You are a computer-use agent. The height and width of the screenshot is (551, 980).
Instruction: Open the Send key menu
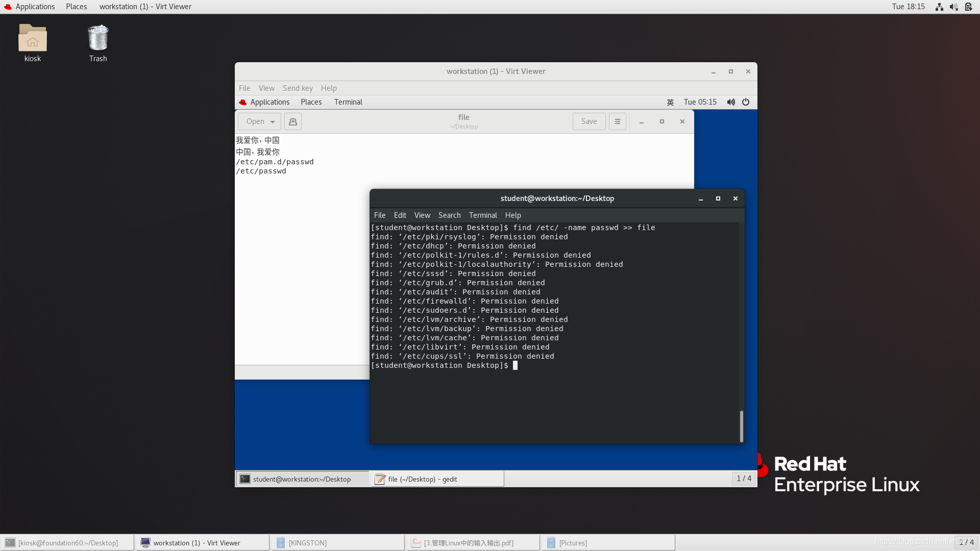pyautogui.click(x=298, y=88)
